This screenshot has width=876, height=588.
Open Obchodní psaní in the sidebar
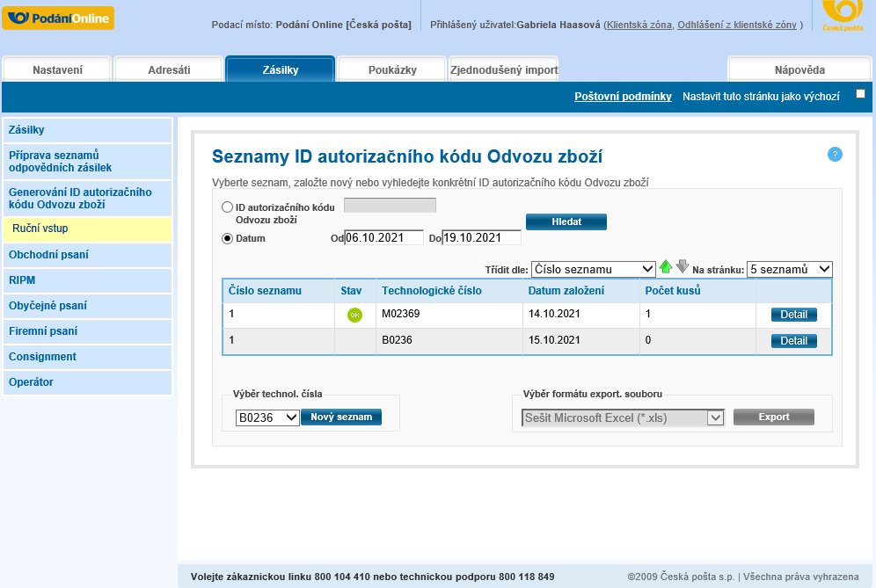[87, 255]
